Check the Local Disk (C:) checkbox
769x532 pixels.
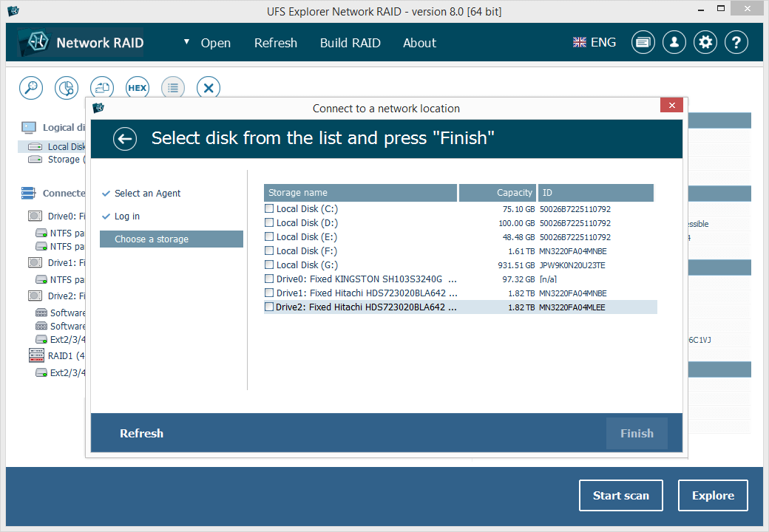(x=269, y=209)
